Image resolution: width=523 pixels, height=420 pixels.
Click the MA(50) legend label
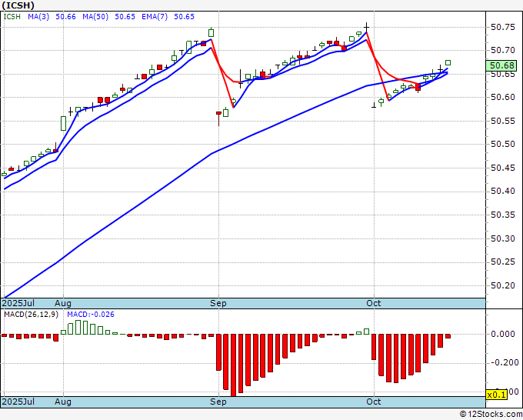[95, 17]
